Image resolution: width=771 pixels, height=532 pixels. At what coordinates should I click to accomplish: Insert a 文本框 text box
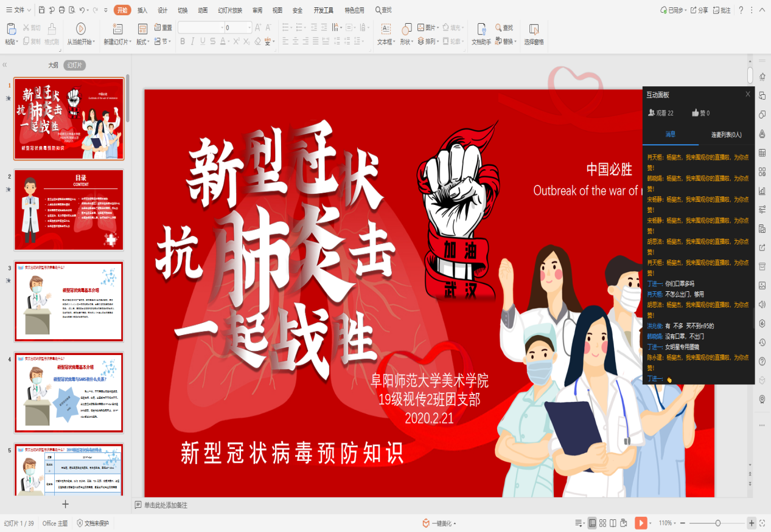(x=385, y=29)
